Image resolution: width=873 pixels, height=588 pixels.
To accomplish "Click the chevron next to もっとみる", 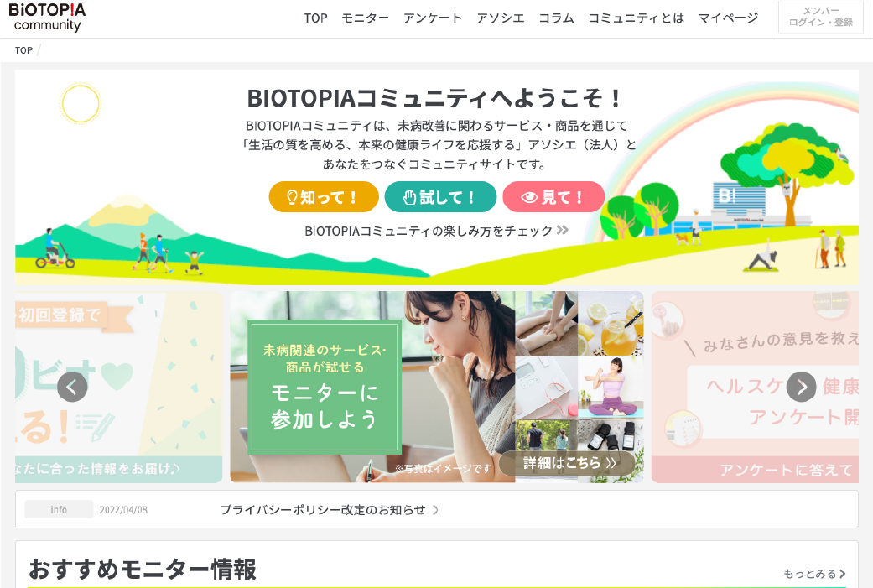I will (842, 574).
